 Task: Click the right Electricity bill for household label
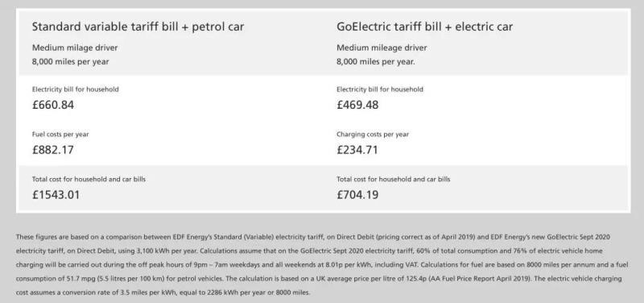[x=380, y=89]
